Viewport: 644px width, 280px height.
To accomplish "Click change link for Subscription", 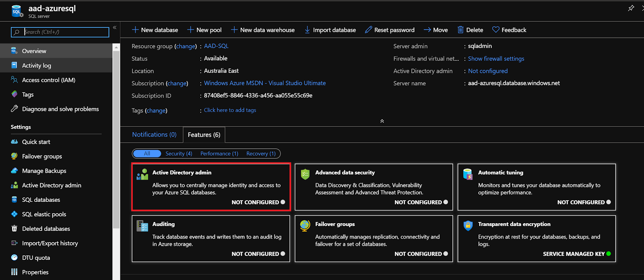I will pos(177,83).
